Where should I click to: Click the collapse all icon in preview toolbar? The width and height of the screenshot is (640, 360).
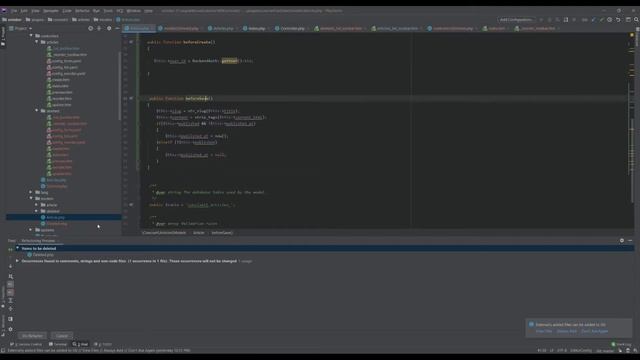[x=11, y=309]
